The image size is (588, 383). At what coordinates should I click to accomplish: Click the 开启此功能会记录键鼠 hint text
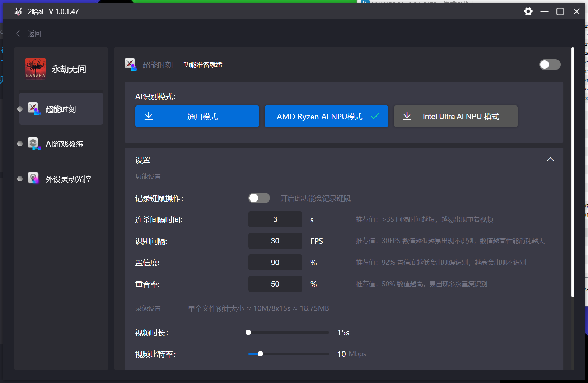click(316, 198)
